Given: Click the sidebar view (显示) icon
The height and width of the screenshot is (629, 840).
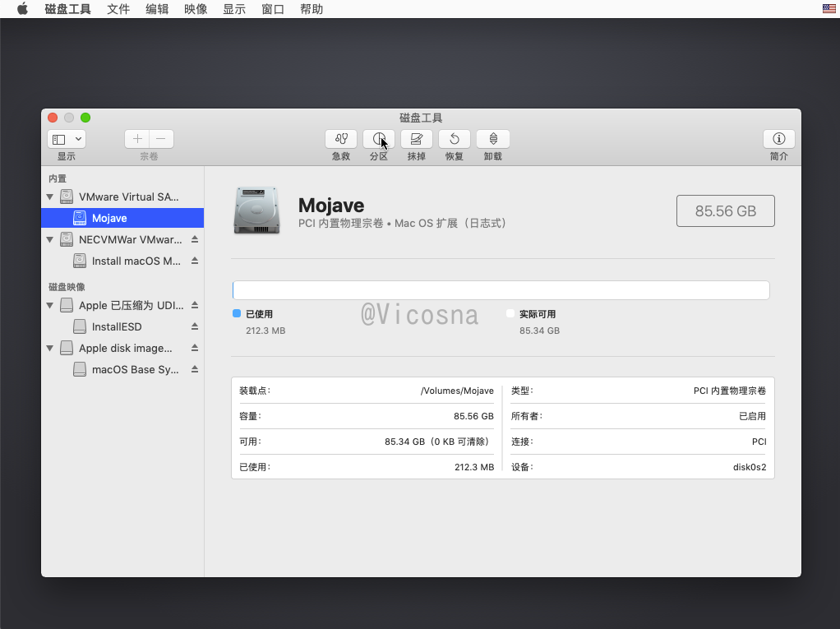Looking at the screenshot, I should [59, 139].
